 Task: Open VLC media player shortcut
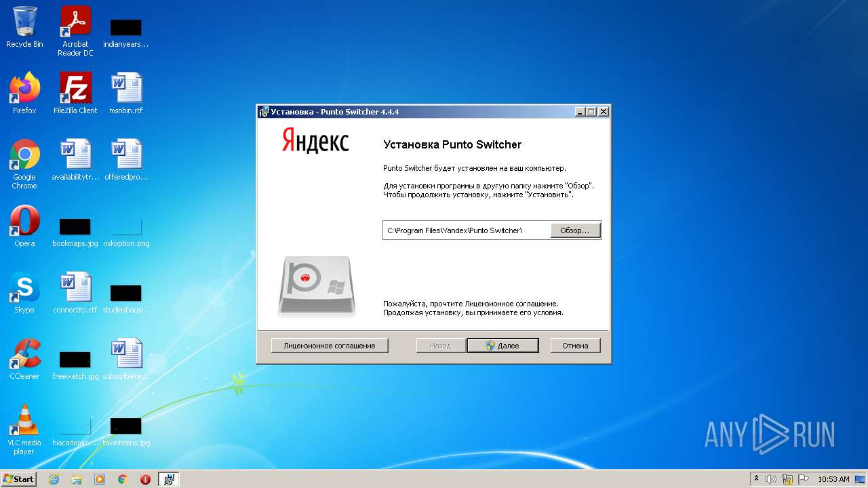click(x=24, y=430)
